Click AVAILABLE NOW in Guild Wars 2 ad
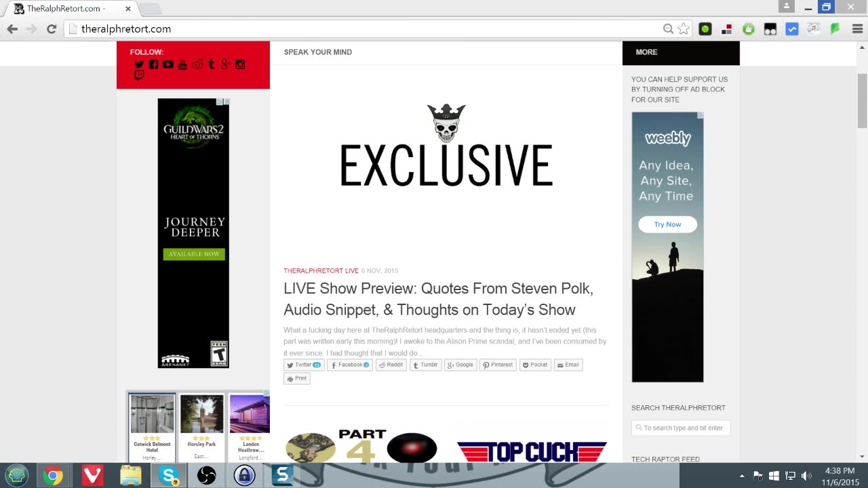Image resolution: width=868 pixels, height=488 pixels. click(193, 254)
